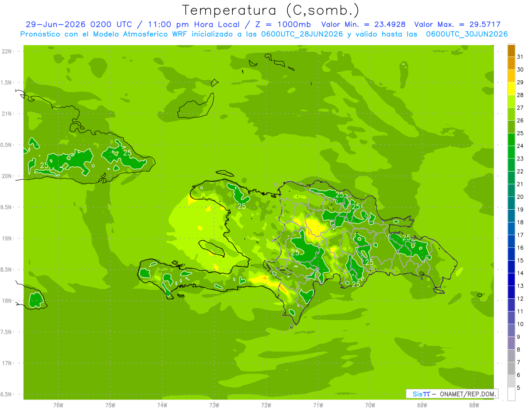Click the '29' value on the color legend
The height and width of the screenshot is (411, 532).
[520, 82]
